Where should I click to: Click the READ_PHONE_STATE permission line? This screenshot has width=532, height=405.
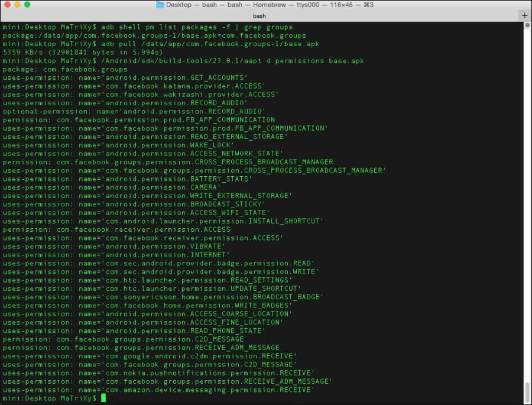134,331
